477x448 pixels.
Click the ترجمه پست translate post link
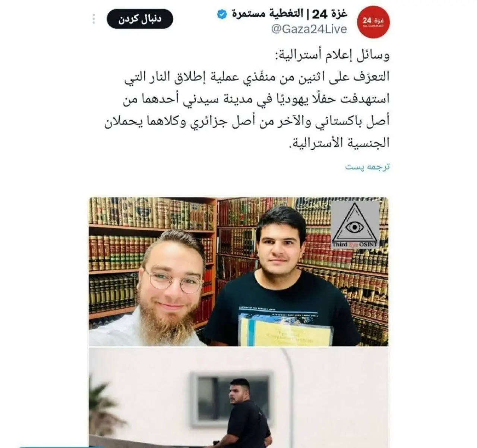[x=367, y=167]
